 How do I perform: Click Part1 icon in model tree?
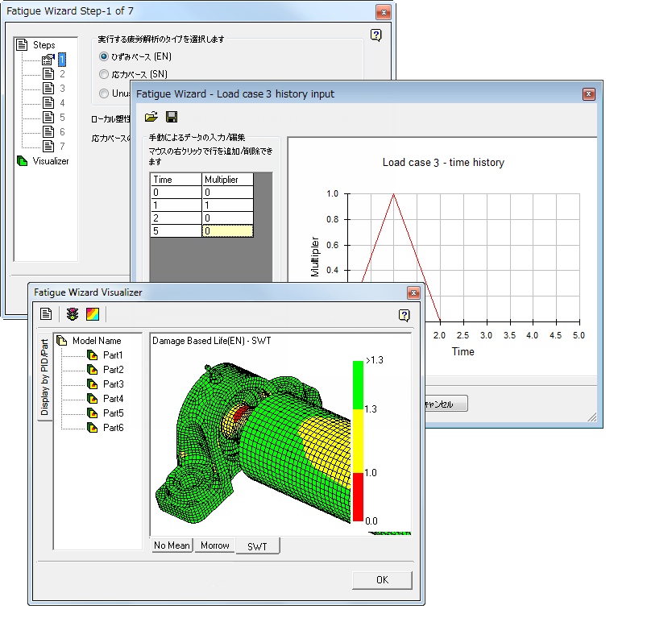[x=92, y=355]
